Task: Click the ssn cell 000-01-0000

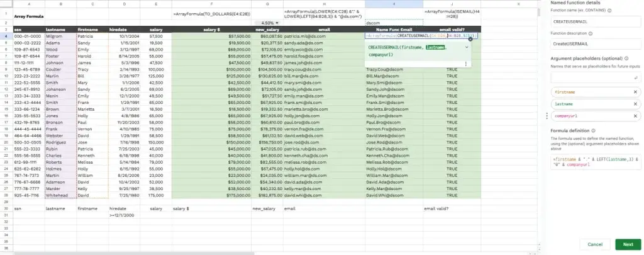Action: point(29,36)
